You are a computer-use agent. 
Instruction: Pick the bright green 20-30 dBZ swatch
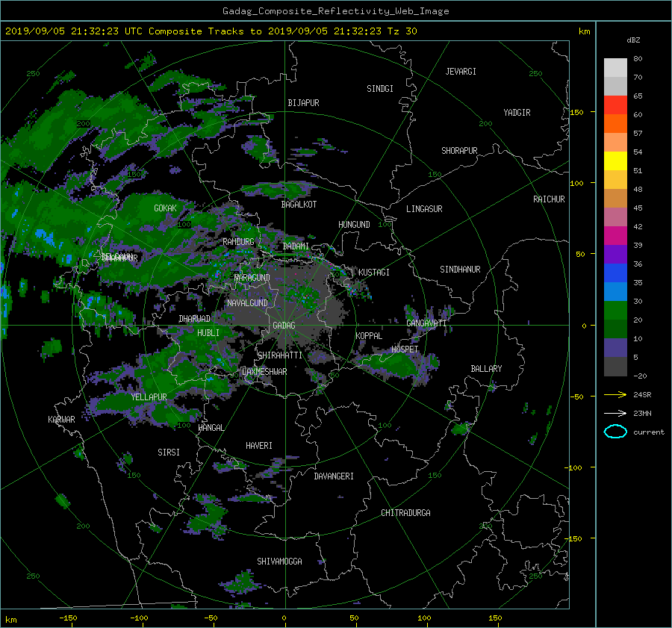pyautogui.click(x=615, y=311)
